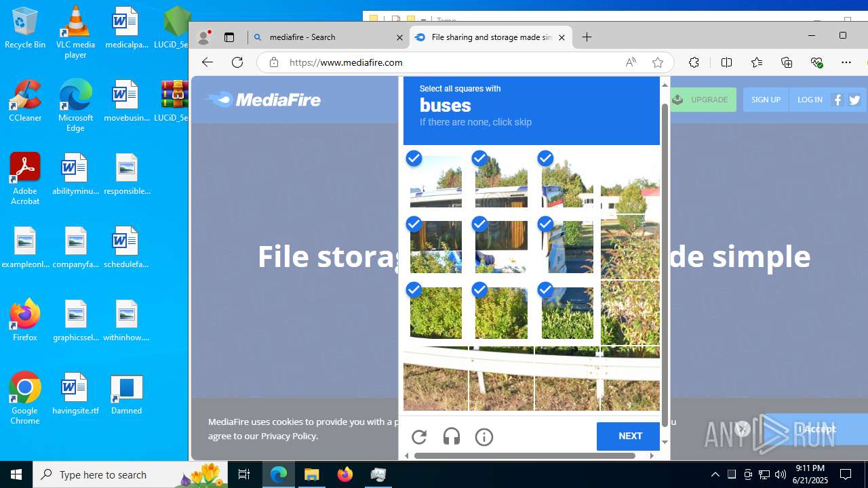Select Google Chrome desktop icon
The height and width of the screenshot is (488, 868).
(25, 399)
